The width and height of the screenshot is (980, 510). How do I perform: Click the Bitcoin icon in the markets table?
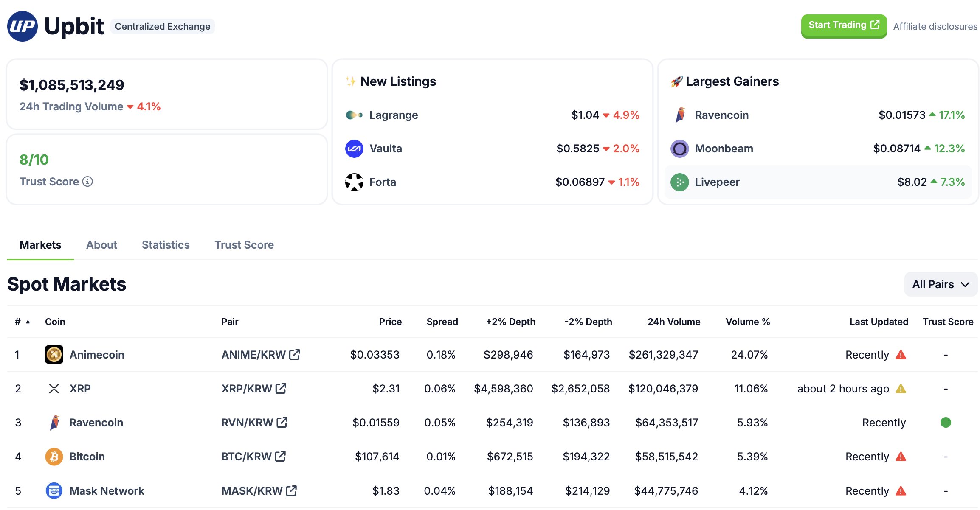[54, 457]
